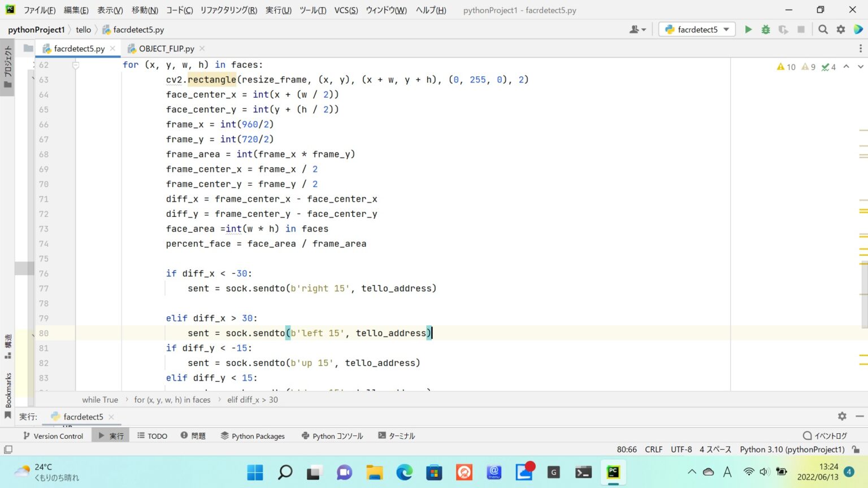Toggle the 構造 tool window tab
Image resolution: width=868 pixels, height=488 pixels.
[7, 345]
